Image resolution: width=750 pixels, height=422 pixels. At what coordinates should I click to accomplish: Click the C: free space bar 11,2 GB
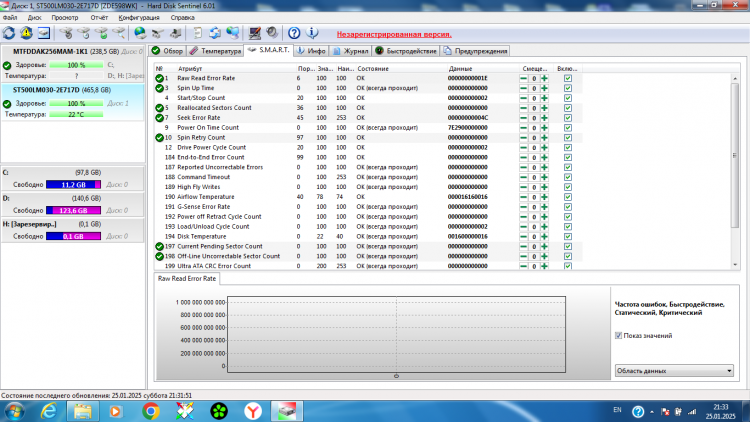click(73, 185)
